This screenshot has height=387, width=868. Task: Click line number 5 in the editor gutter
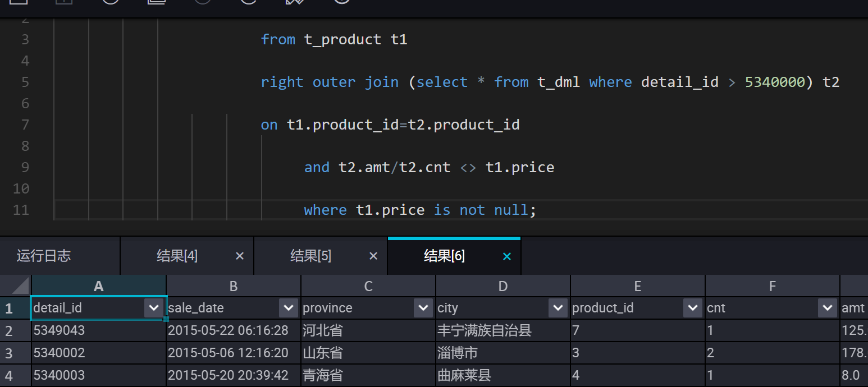pyautogui.click(x=25, y=82)
